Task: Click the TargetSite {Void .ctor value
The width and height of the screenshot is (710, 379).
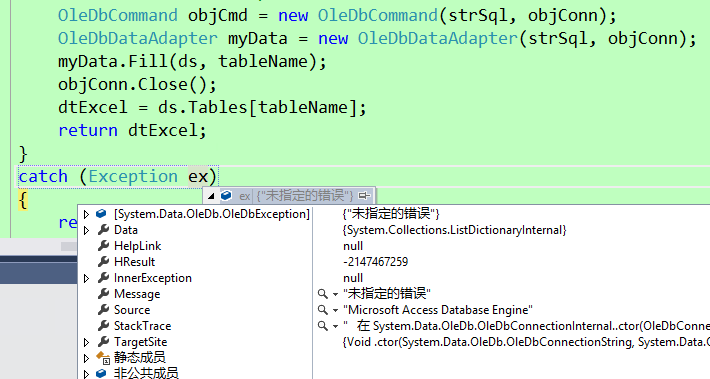Action: coord(526,342)
